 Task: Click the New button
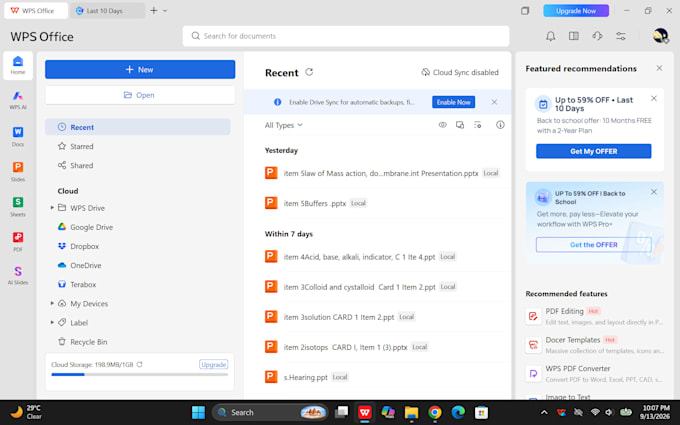pos(140,69)
